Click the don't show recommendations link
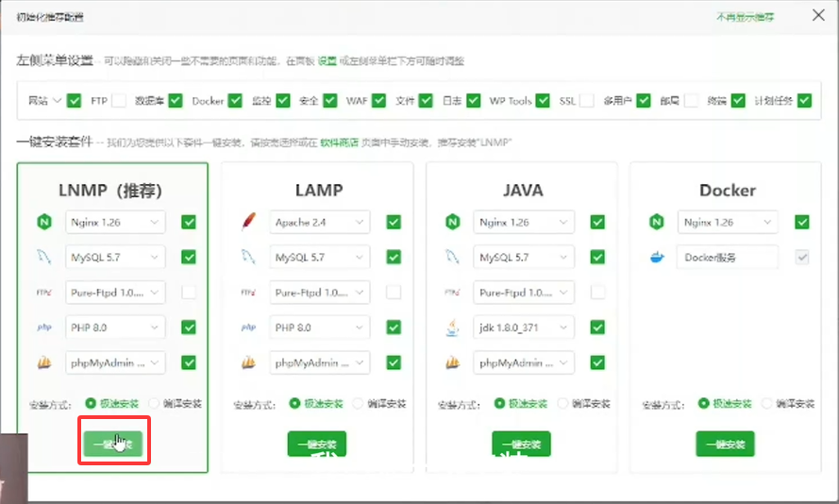 [x=745, y=17]
